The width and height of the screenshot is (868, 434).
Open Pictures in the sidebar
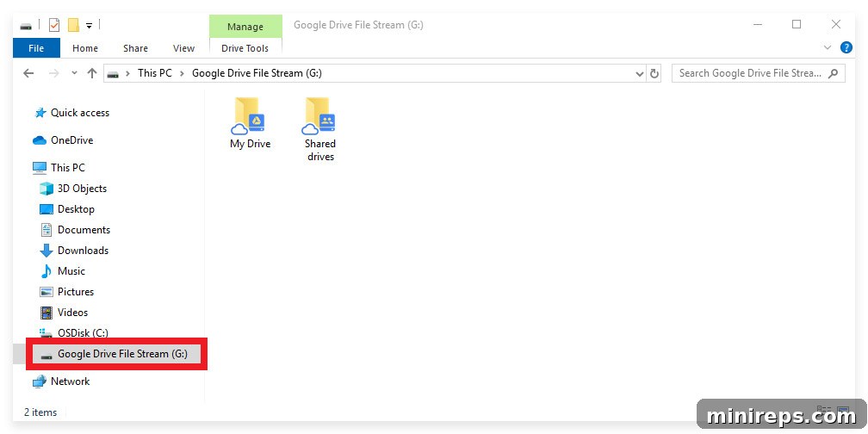pyautogui.click(x=67, y=292)
